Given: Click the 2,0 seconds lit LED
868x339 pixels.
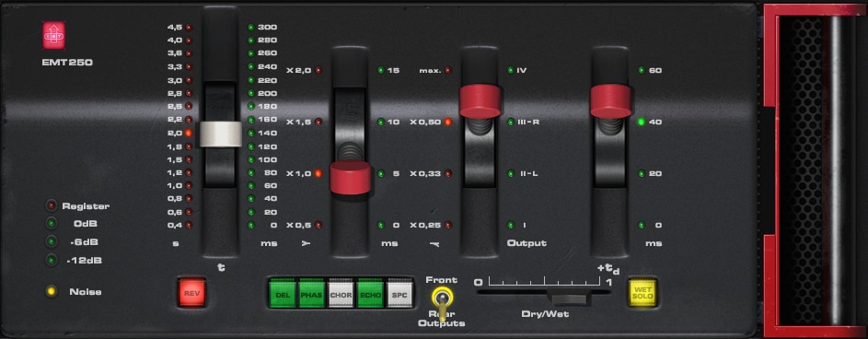Looking at the screenshot, I should (189, 133).
